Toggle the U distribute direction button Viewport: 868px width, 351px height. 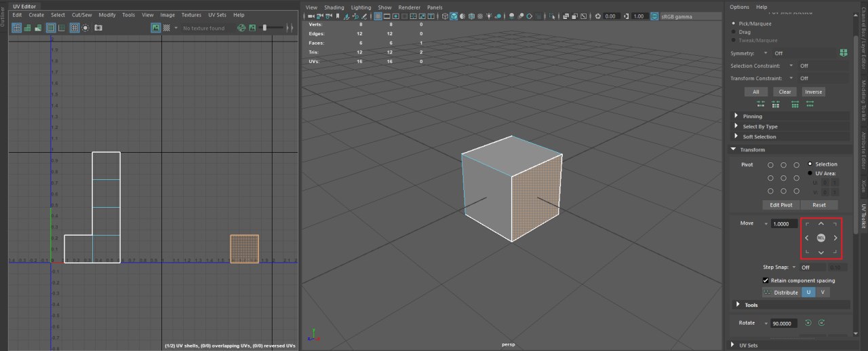(808, 293)
